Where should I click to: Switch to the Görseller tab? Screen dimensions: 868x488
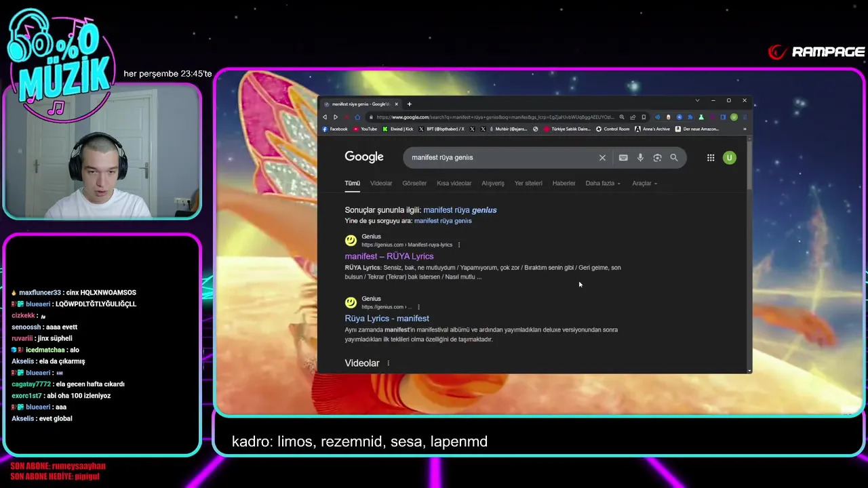click(414, 183)
